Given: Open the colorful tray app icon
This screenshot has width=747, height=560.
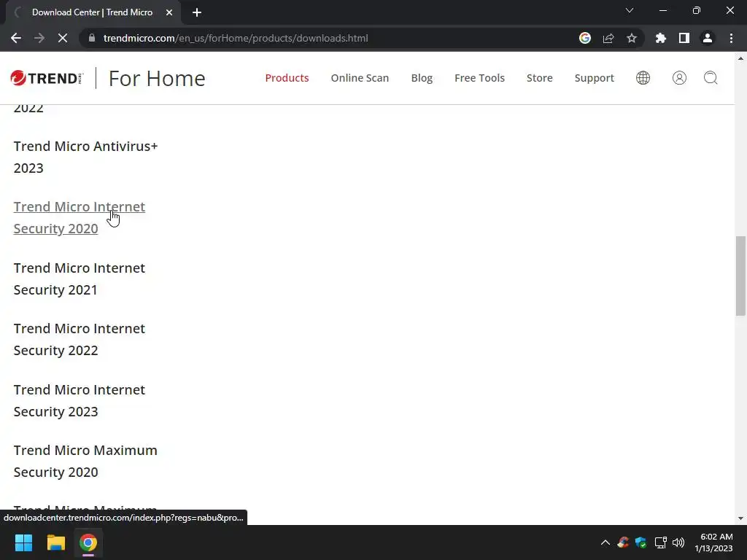Looking at the screenshot, I should point(623,542).
